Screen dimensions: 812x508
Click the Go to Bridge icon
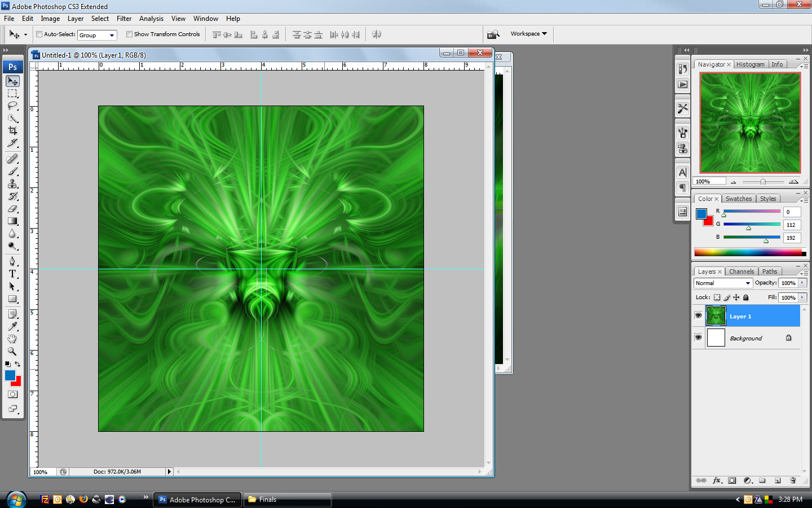click(x=493, y=34)
